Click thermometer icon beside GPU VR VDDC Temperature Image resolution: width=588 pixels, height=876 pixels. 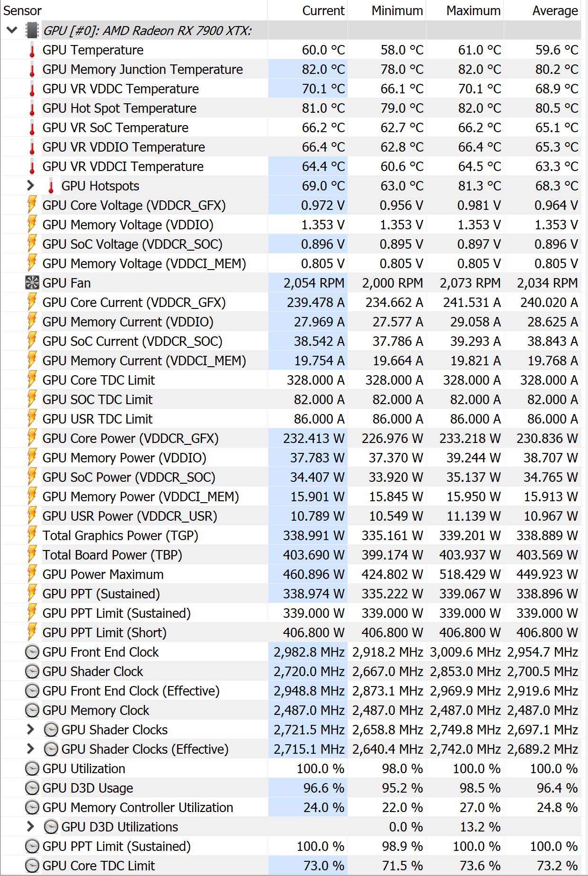point(32,89)
